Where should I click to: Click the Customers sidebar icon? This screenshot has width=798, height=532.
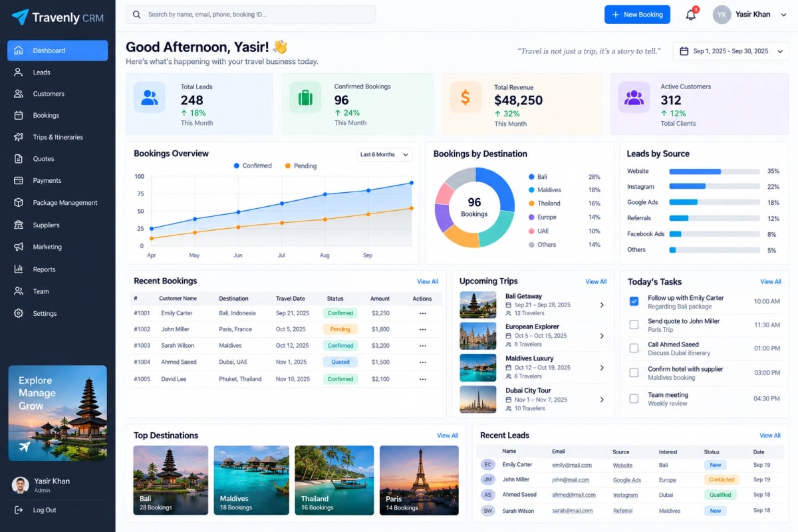[19, 94]
